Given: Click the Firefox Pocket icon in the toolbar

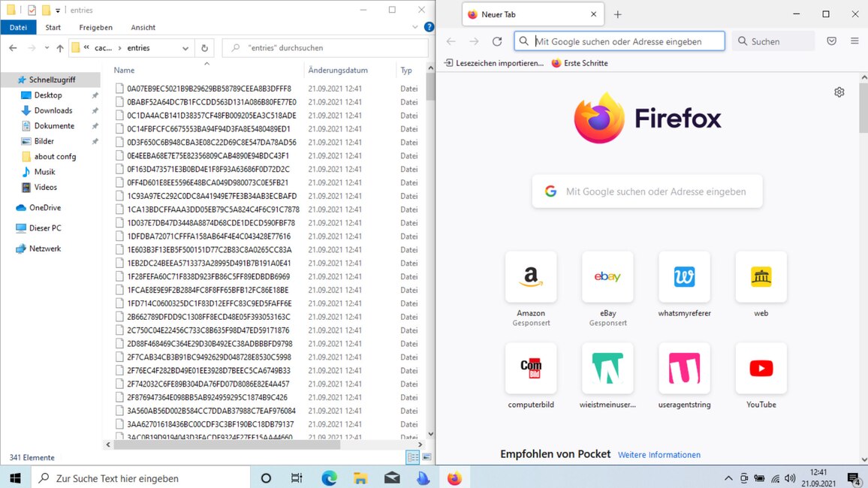Looking at the screenshot, I should tap(832, 41).
